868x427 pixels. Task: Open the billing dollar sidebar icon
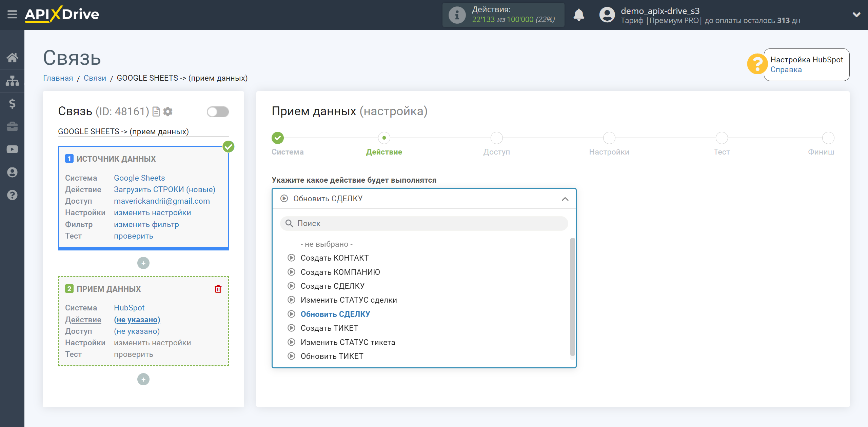[12, 104]
